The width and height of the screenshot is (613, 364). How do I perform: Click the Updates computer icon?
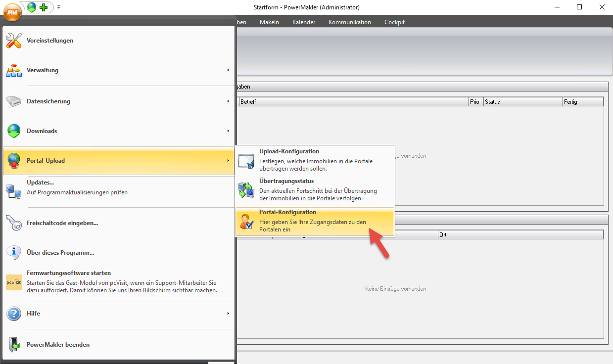tap(14, 191)
